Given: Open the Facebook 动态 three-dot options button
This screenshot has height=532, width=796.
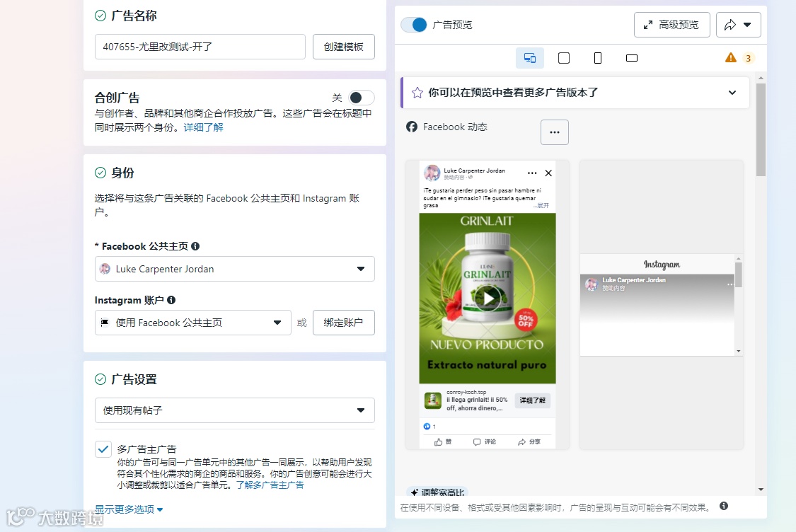Looking at the screenshot, I should tap(554, 132).
